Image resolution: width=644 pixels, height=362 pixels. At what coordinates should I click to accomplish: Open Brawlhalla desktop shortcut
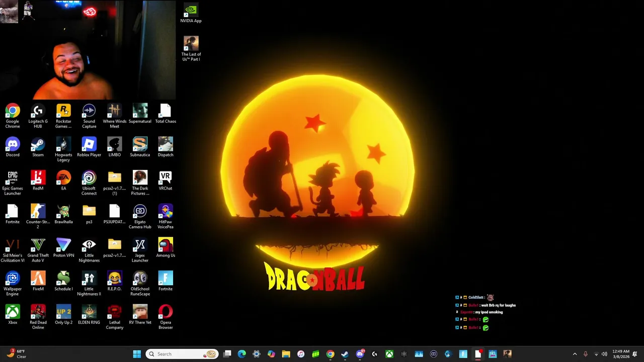click(x=63, y=215)
